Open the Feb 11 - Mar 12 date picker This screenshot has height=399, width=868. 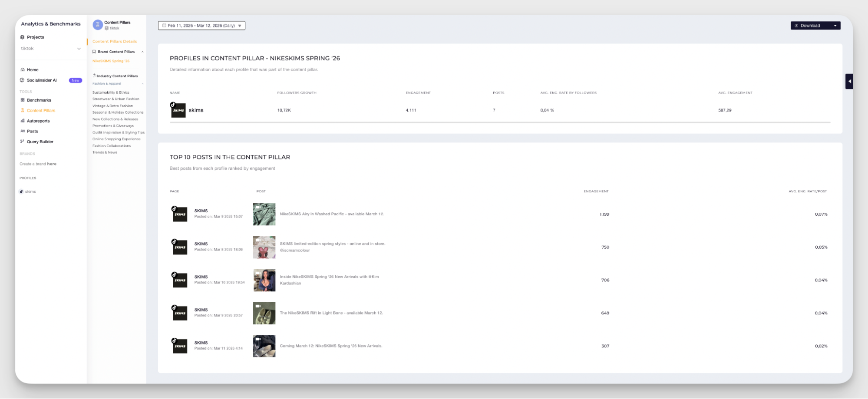202,26
